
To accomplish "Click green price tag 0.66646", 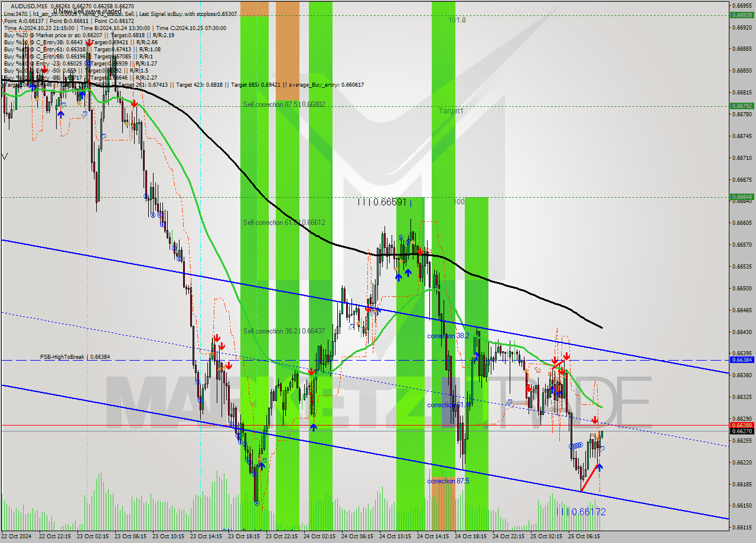I will (741, 197).
